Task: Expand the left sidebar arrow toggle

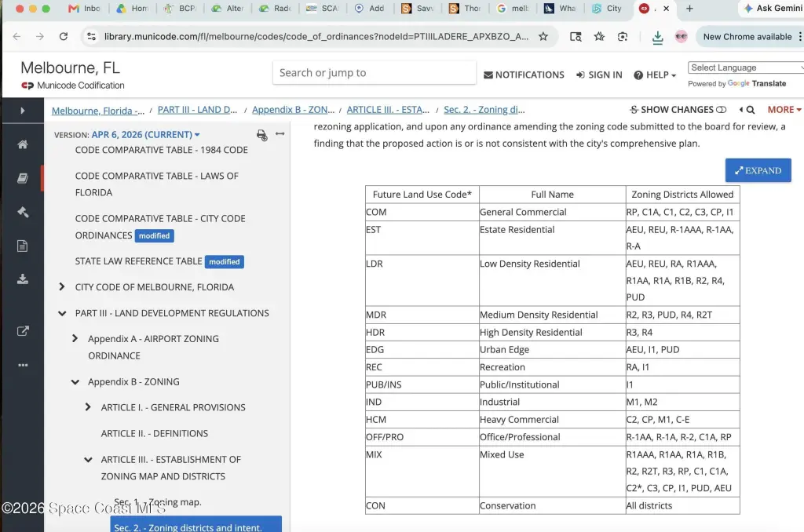Action: tap(23, 110)
